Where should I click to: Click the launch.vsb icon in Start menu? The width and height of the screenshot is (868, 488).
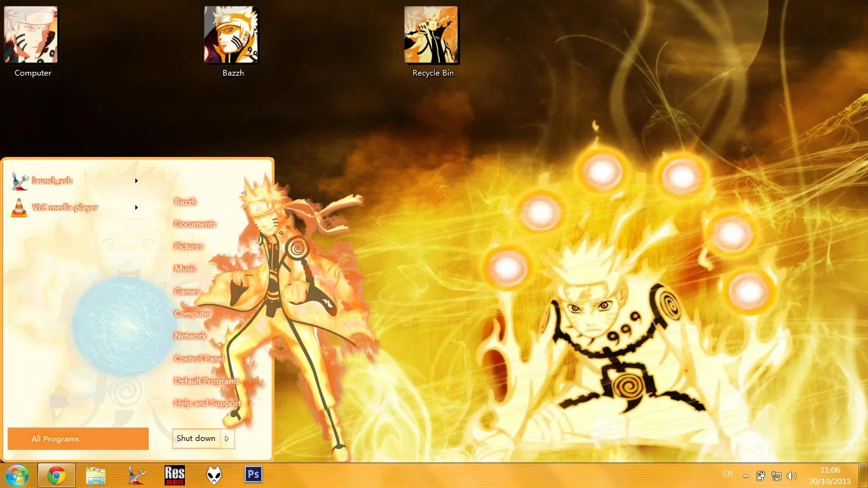pos(20,181)
